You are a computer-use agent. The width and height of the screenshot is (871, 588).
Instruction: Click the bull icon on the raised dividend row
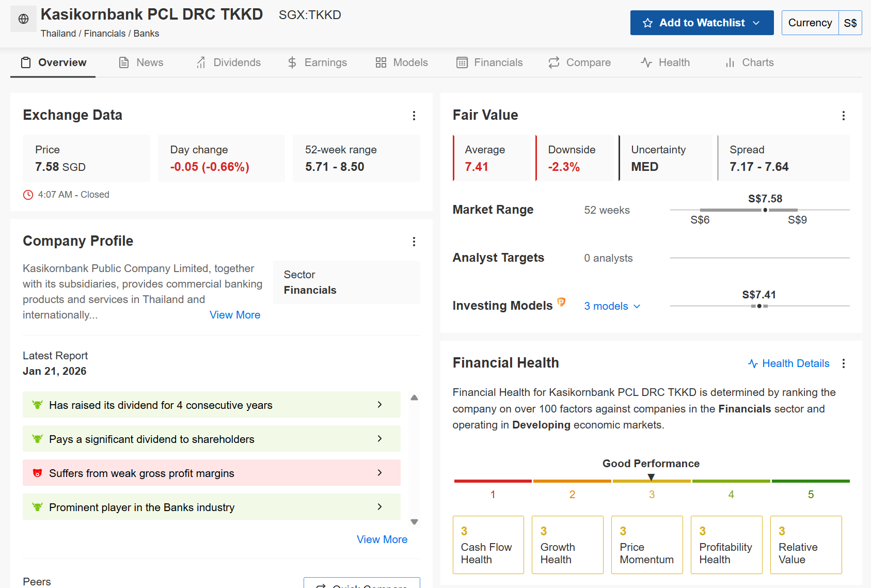(x=37, y=405)
